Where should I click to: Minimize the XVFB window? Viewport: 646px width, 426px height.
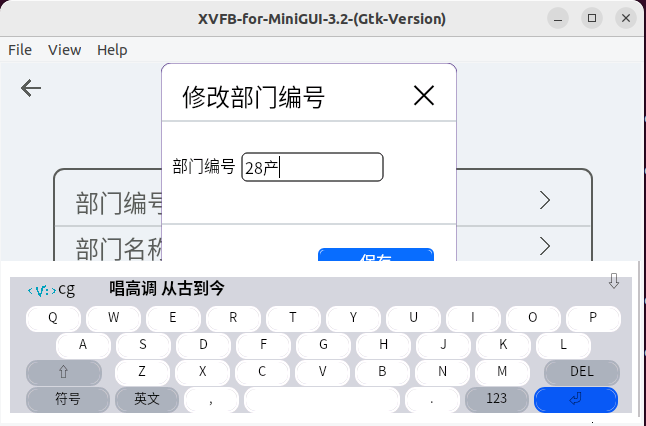558,18
